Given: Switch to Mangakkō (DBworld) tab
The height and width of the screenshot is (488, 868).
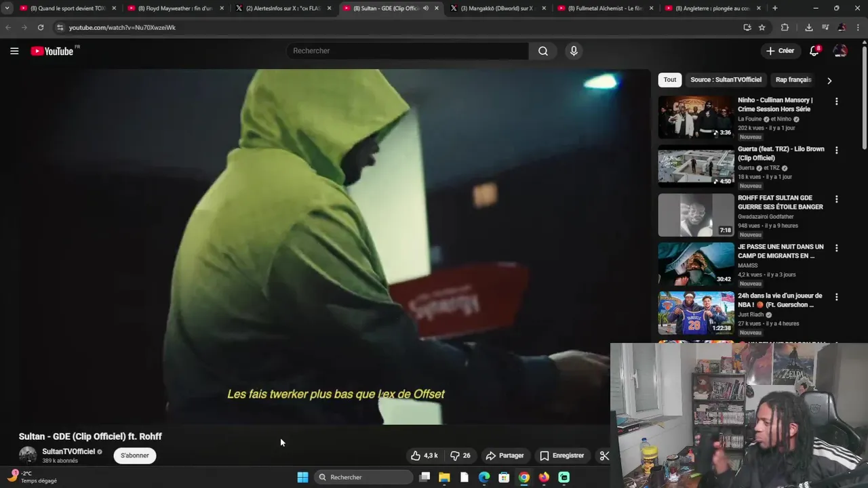Looking at the screenshot, I should [499, 8].
